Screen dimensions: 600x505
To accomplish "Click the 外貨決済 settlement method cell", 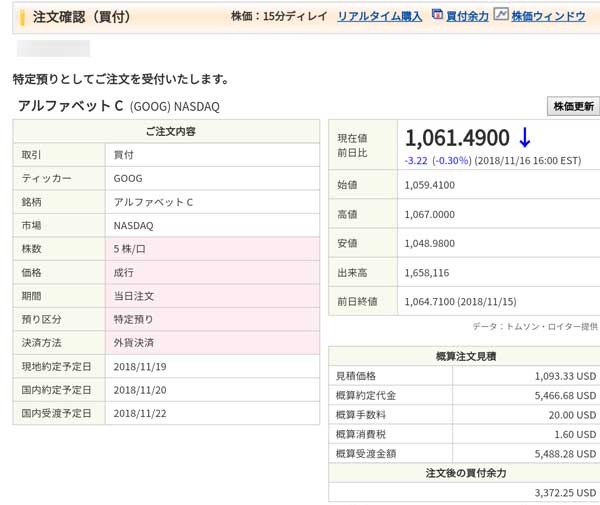I will pos(133,343).
